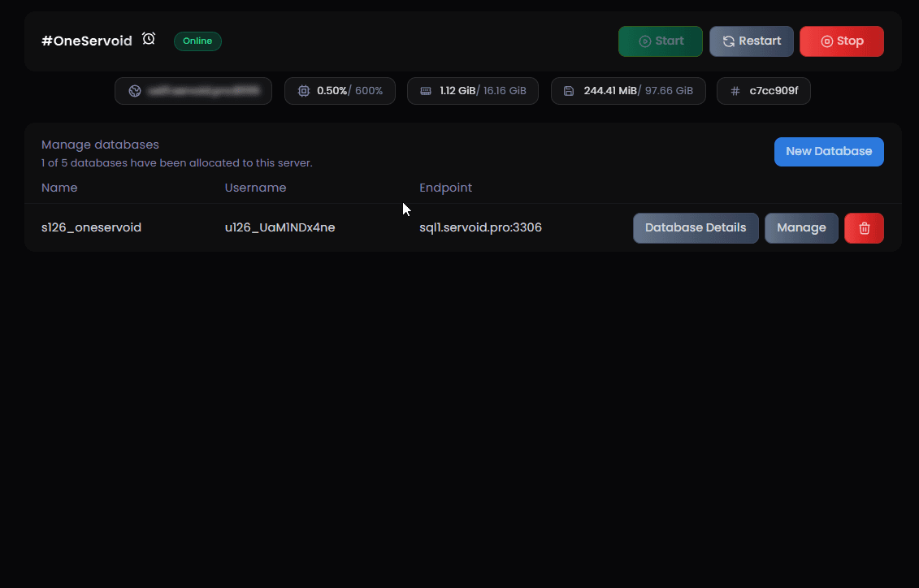This screenshot has width=919, height=588.
Task: Click the blurred server address text
Action: click(208, 91)
